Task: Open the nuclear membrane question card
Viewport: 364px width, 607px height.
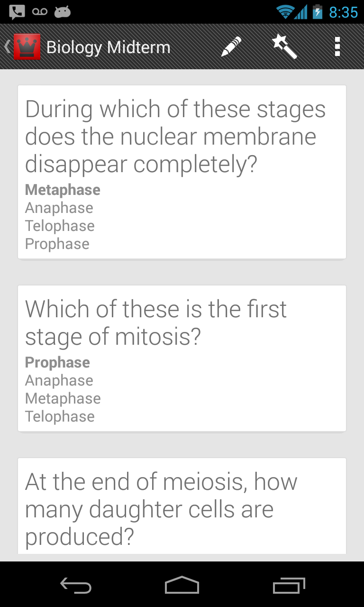Action: 182,172
